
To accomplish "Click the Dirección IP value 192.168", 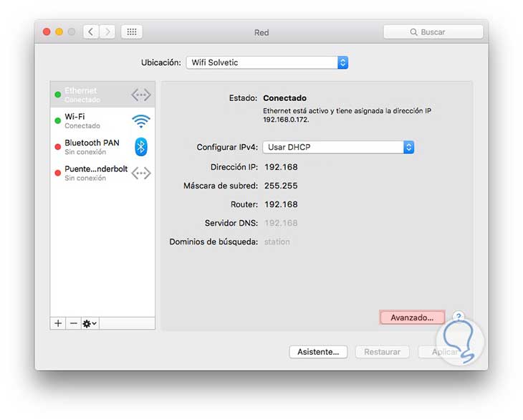I will [x=281, y=167].
